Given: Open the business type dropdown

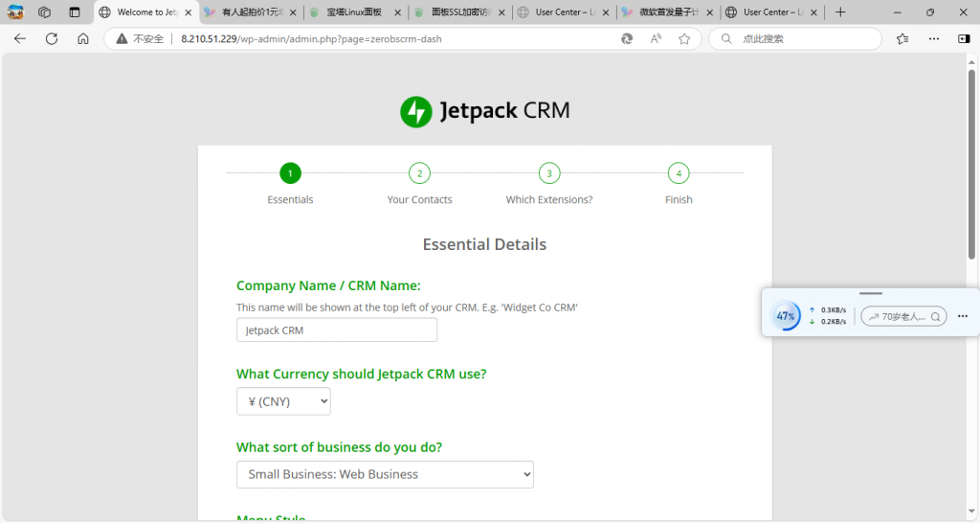Looking at the screenshot, I should [385, 474].
